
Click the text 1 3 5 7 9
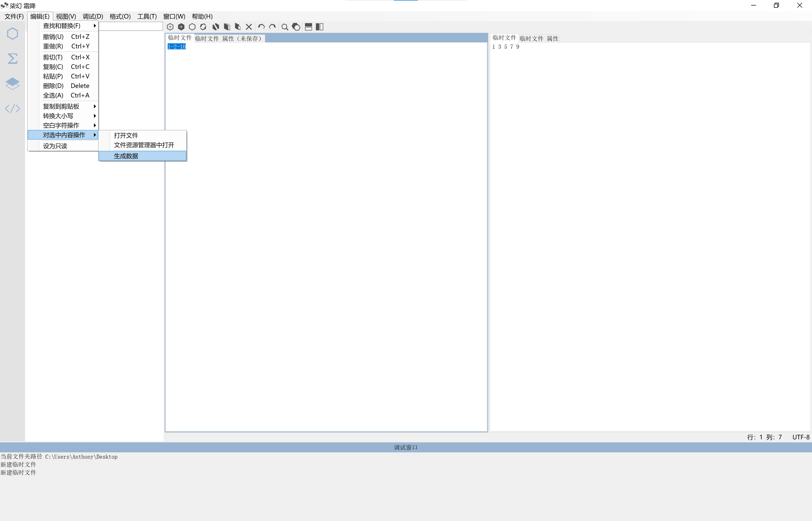coord(506,47)
